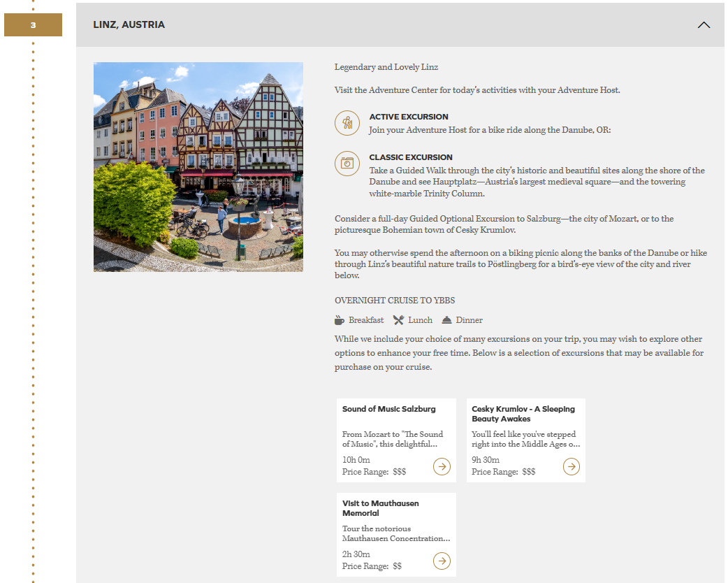
Task: Click the Sound of Music Salzburg title
Action: [389, 409]
